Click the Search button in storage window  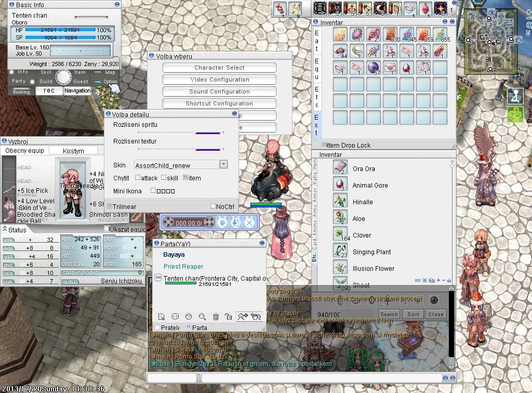point(389,315)
